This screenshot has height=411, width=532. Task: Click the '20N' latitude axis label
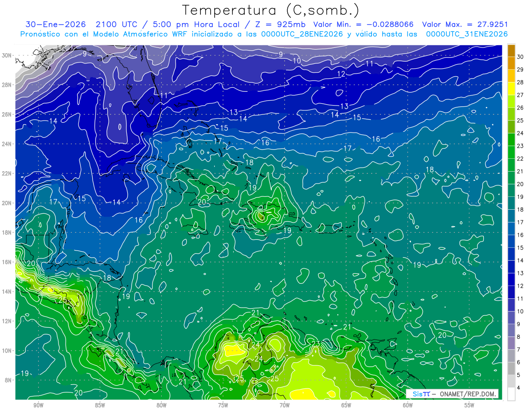click(7, 203)
